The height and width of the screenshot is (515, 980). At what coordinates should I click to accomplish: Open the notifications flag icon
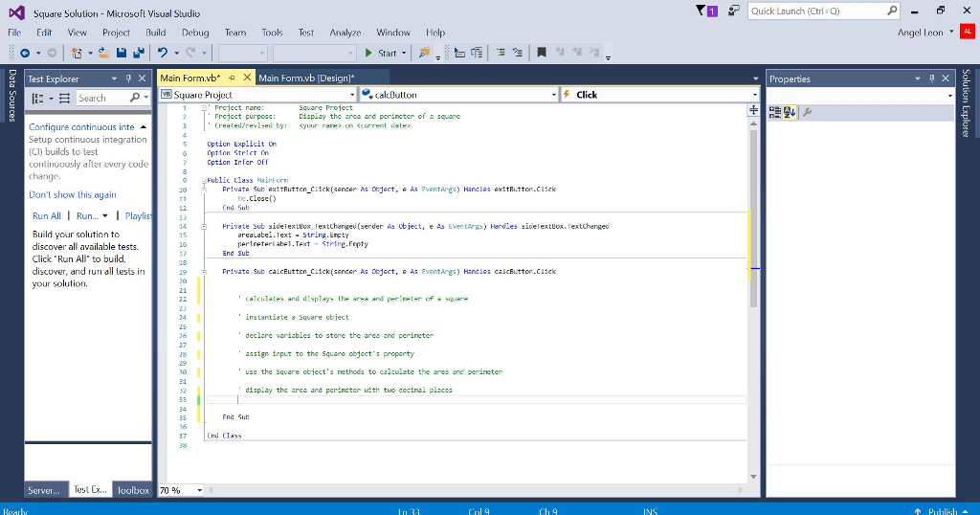click(706, 11)
